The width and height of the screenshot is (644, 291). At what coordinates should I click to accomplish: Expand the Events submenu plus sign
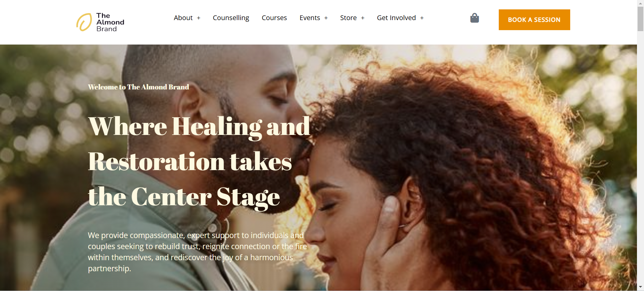point(326,18)
